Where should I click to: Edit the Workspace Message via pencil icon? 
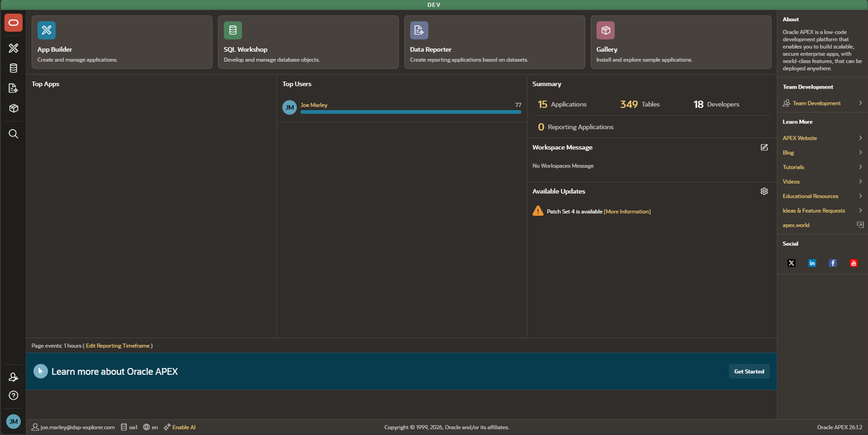click(x=764, y=147)
